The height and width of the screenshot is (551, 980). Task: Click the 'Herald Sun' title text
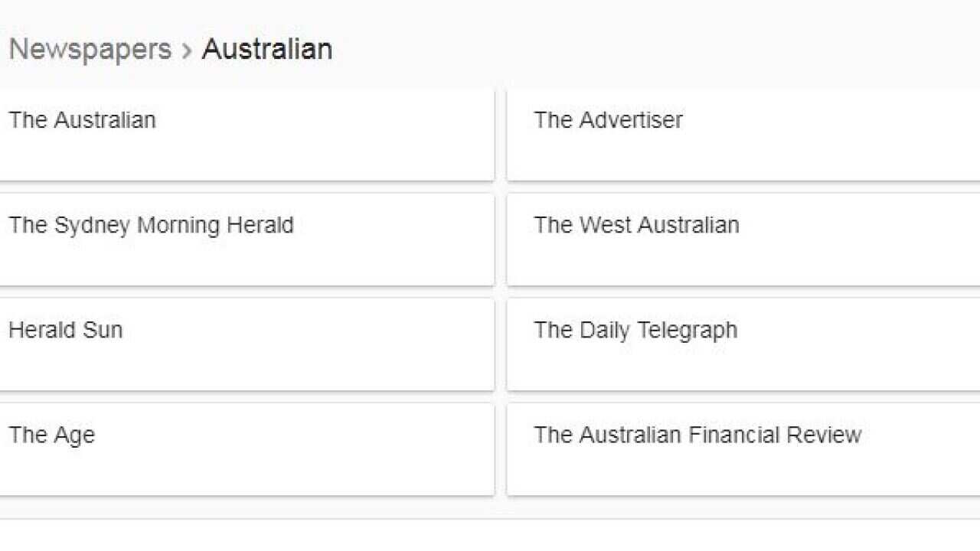point(65,331)
